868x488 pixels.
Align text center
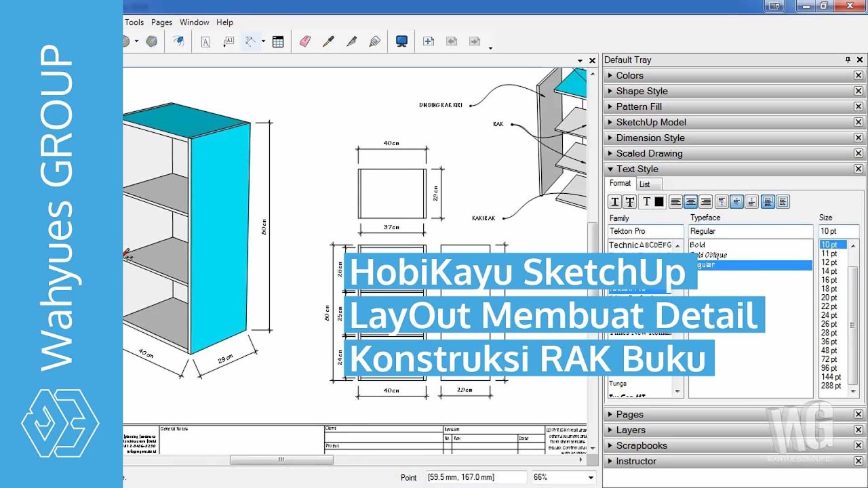pyautogui.click(x=690, y=201)
